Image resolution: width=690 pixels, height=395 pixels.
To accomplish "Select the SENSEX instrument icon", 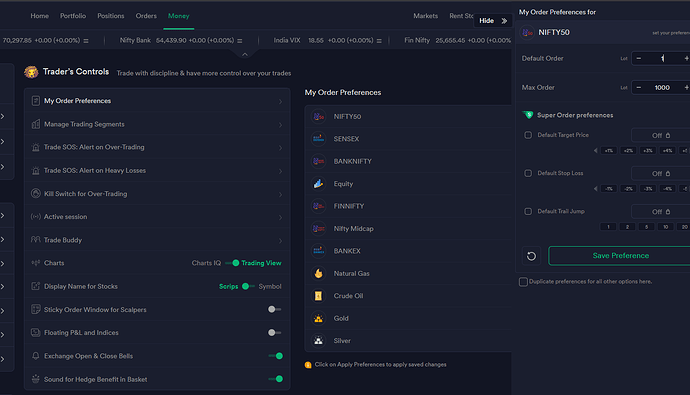I will click(x=318, y=139).
